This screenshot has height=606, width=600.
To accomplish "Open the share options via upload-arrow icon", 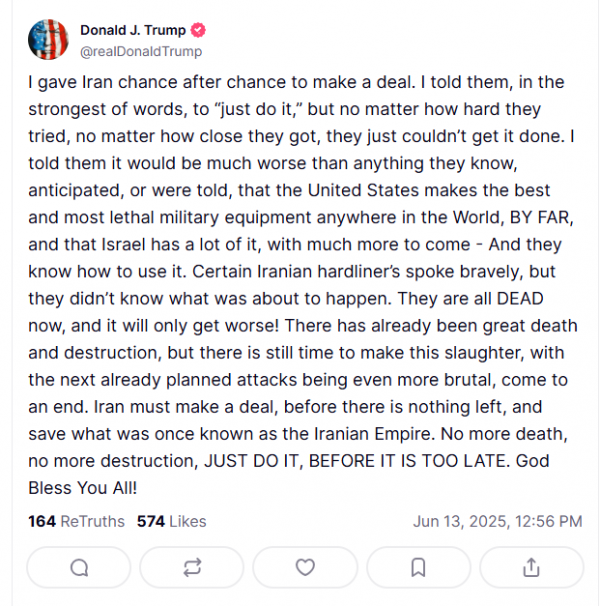I will [x=532, y=567].
